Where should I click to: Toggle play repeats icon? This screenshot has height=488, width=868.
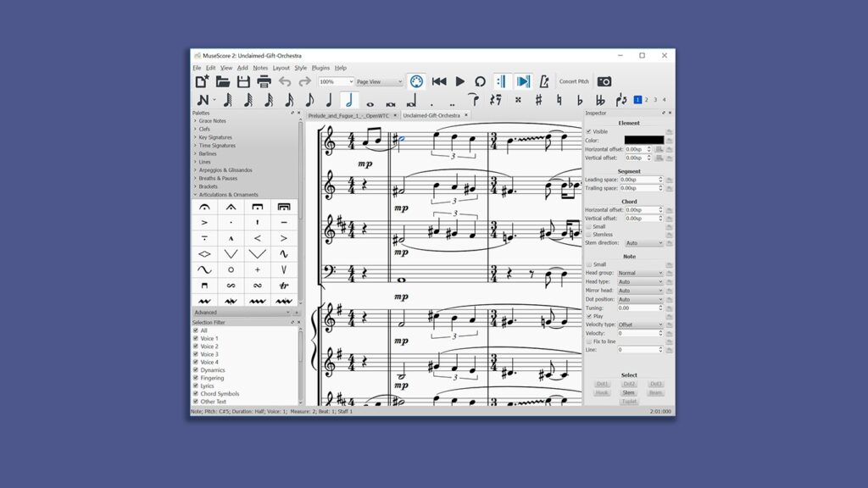click(x=501, y=81)
